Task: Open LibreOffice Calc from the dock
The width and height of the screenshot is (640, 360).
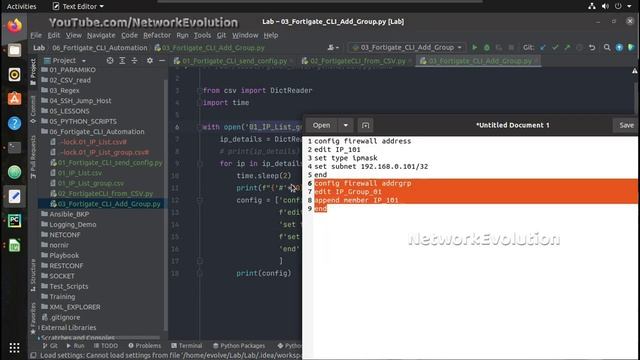Action: pos(14,245)
